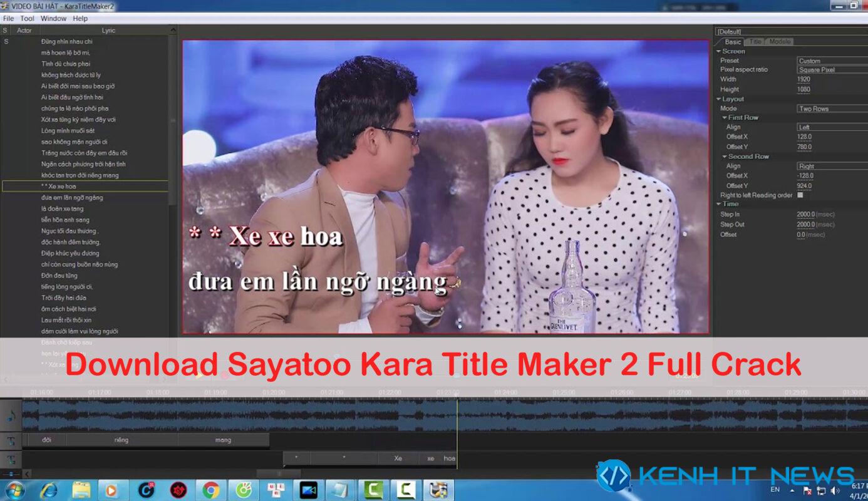This screenshot has height=501, width=868.
Task: Select the first lyric text track icon
Action: point(11,441)
